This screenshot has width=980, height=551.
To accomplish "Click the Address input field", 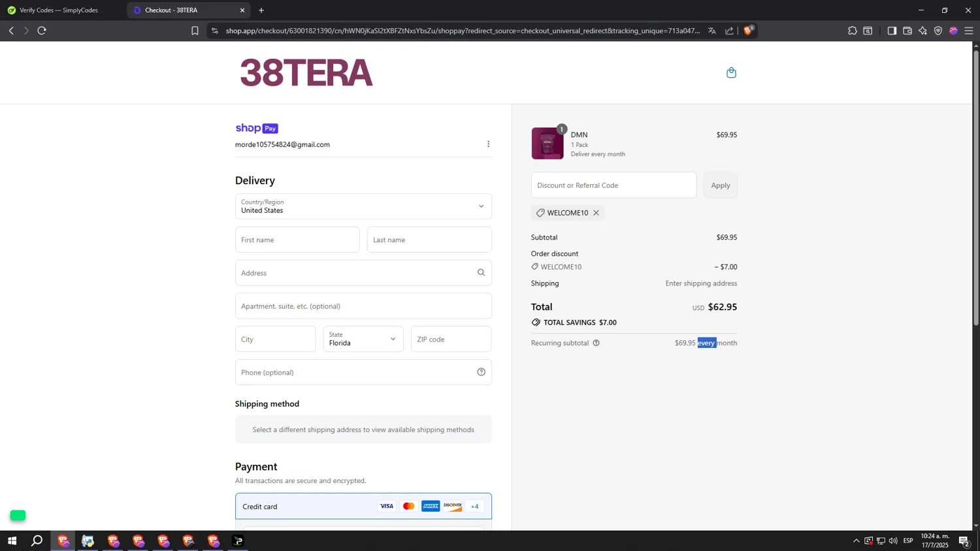I will point(363,273).
